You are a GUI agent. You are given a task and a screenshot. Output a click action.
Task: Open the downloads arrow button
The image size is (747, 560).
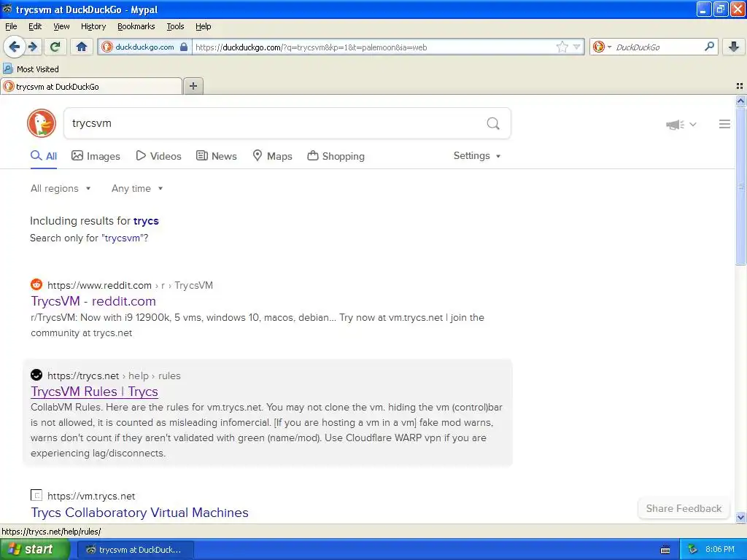734,47
